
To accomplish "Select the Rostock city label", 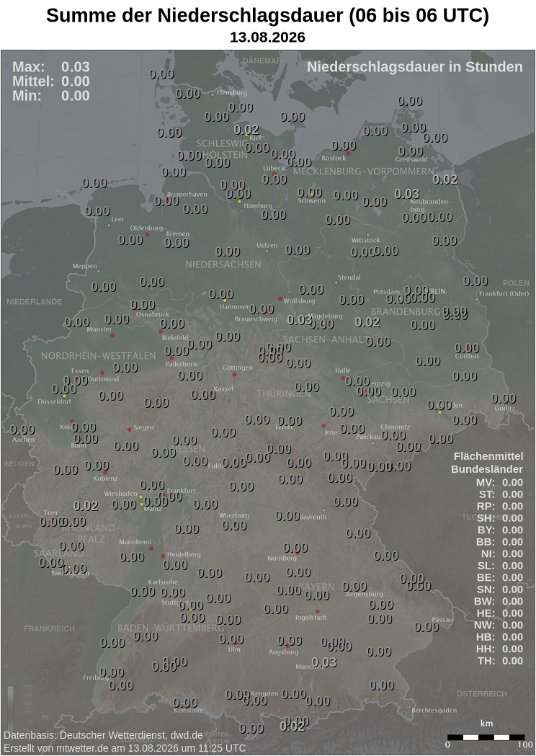I will [x=334, y=158].
